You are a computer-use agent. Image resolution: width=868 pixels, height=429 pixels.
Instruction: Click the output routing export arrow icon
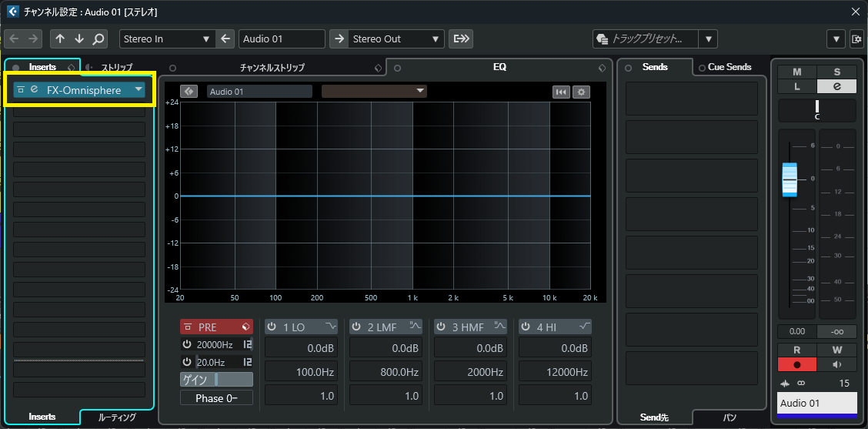tap(461, 39)
